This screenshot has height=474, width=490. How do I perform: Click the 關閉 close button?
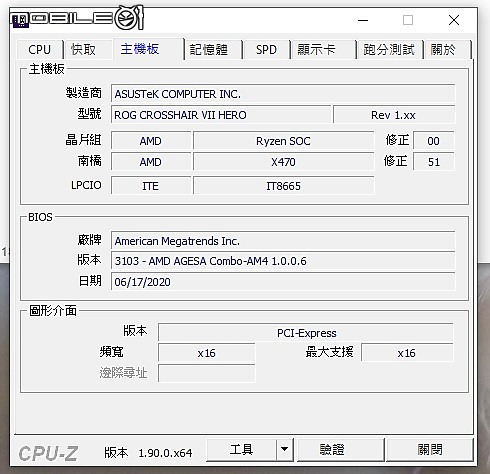(430, 450)
